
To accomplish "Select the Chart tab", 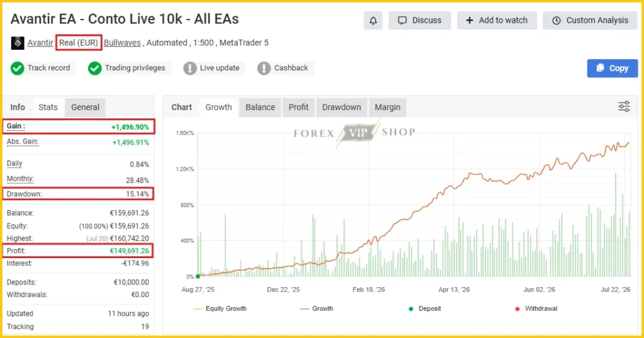I will 182,108.
